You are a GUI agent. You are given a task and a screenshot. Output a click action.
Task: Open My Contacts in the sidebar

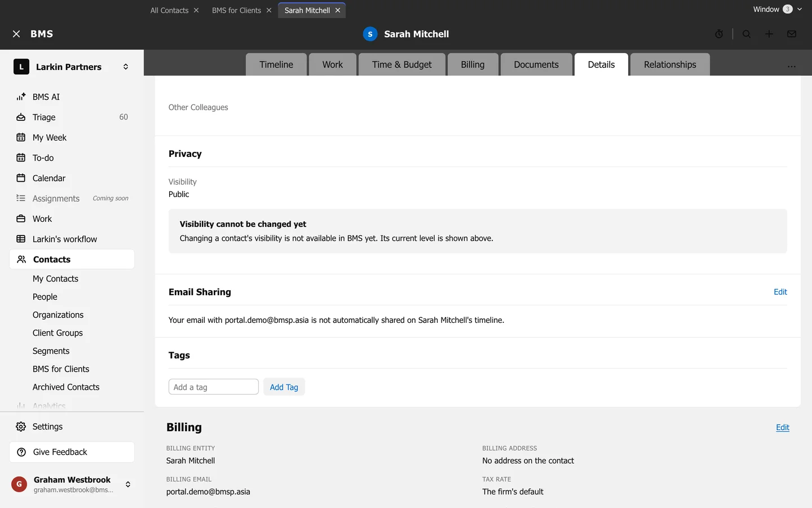pyautogui.click(x=55, y=279)
